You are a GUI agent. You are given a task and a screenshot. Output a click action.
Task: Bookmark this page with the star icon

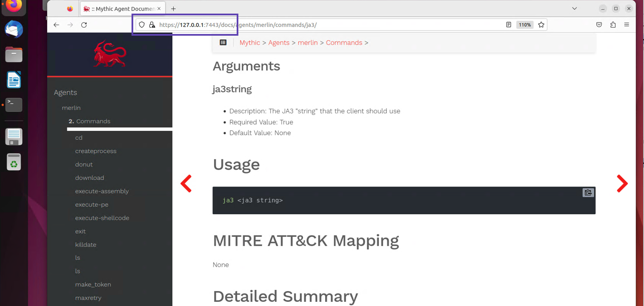(541, 25)
